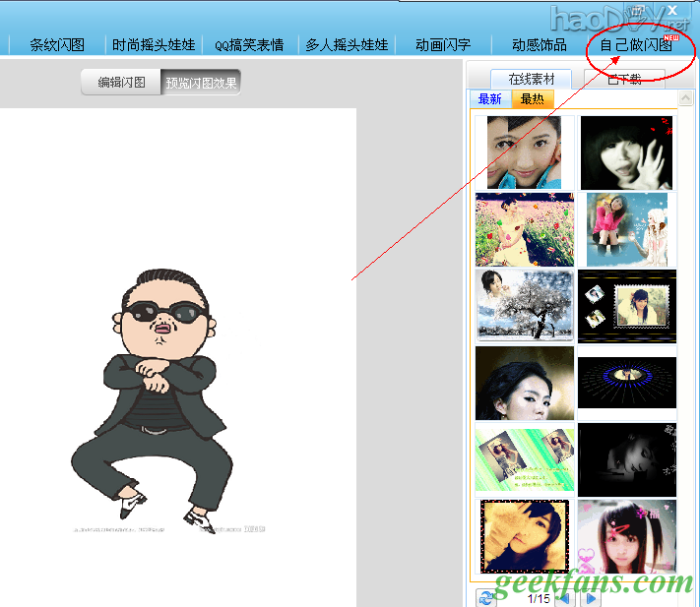This screenshot has height=607, width=700.
Task: Toggle to 预览闪图效果 preview mode
Action: coord(201,83)
